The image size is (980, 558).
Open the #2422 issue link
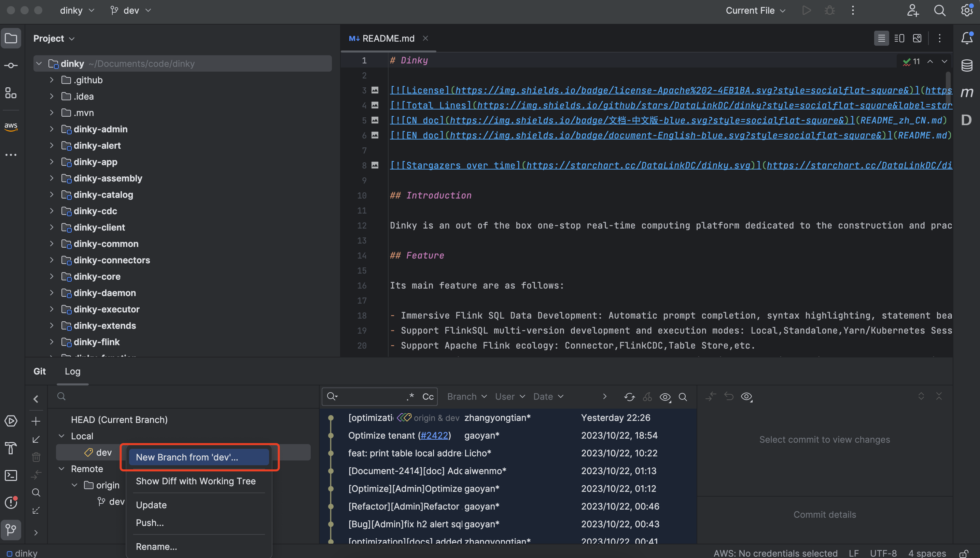[434, 435]
